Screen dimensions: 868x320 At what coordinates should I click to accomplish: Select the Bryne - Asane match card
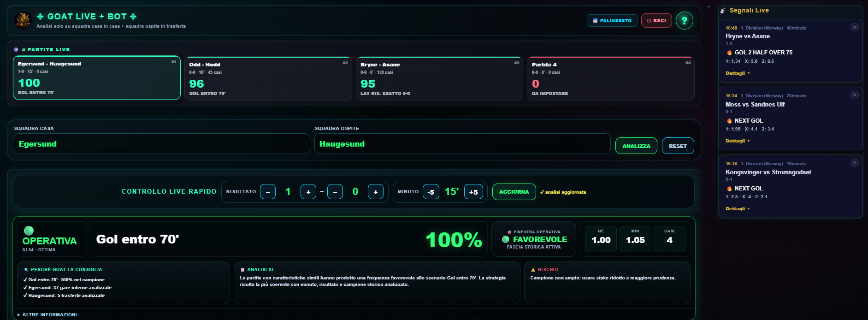point(439,78)
